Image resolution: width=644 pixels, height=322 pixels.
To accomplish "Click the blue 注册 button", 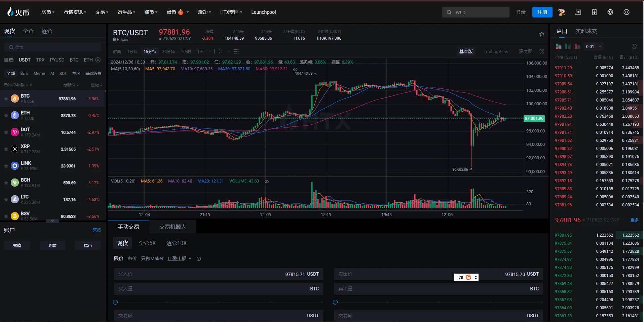I will (x=542, y=12).
